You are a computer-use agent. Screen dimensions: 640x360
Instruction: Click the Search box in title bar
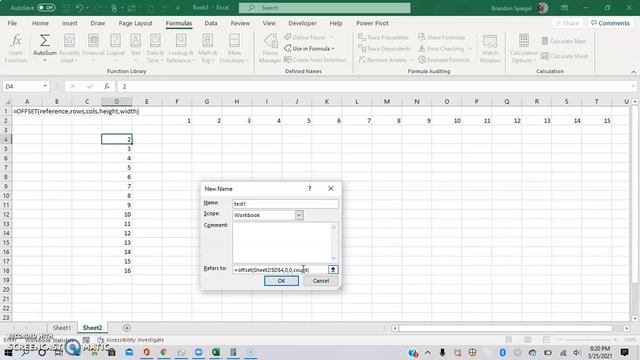tap(324, 8)
